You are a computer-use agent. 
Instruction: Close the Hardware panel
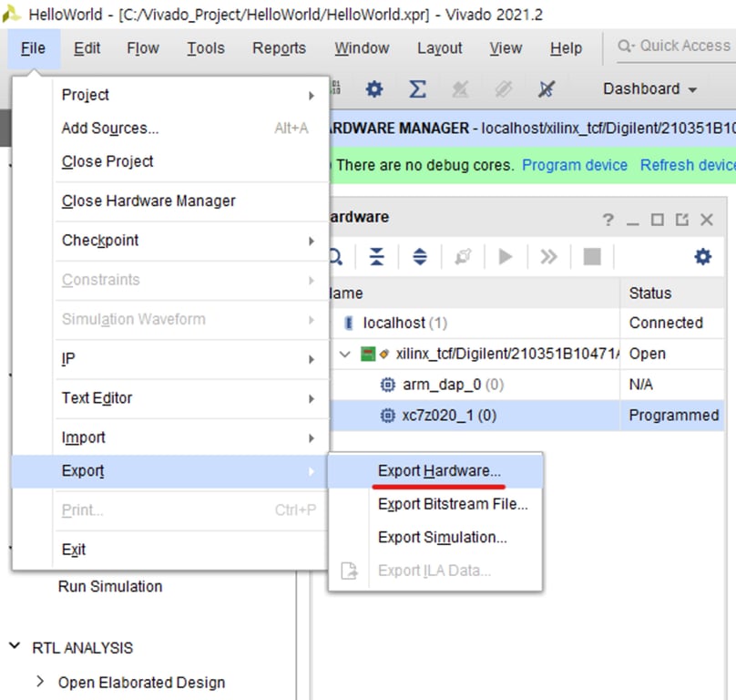point(707,220)
